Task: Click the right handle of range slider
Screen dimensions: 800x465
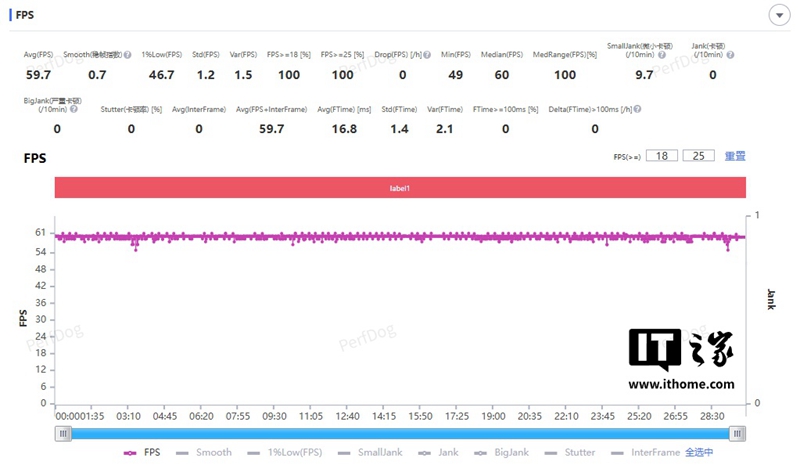Action: click(x=737, y=434)
